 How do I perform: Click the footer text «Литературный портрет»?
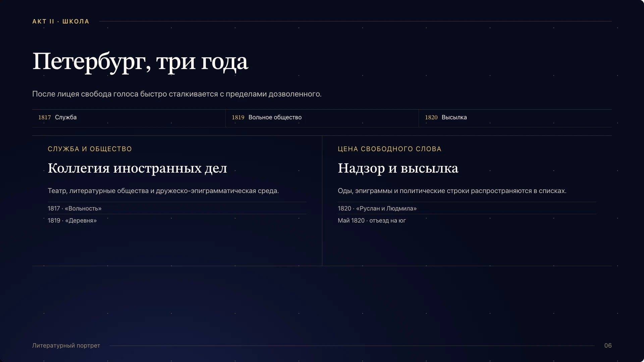[66, 346]
